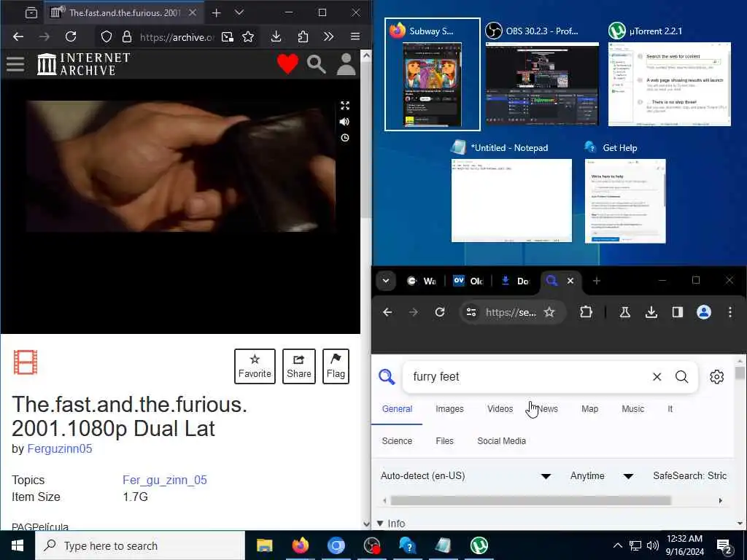Show hidden icons in system tray
747x560 pixels.
pyautogui.click(x=617, y=545)
